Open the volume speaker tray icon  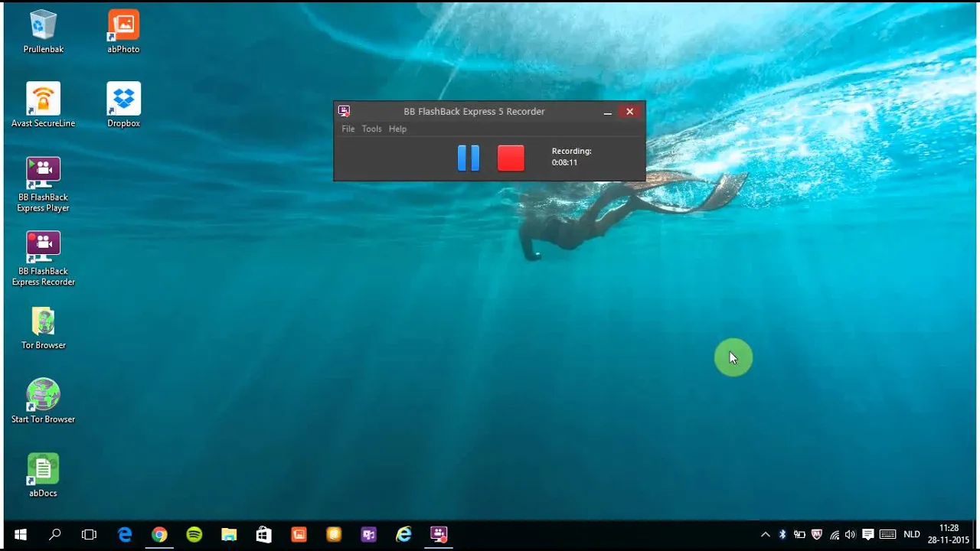(x=850, y=535)
